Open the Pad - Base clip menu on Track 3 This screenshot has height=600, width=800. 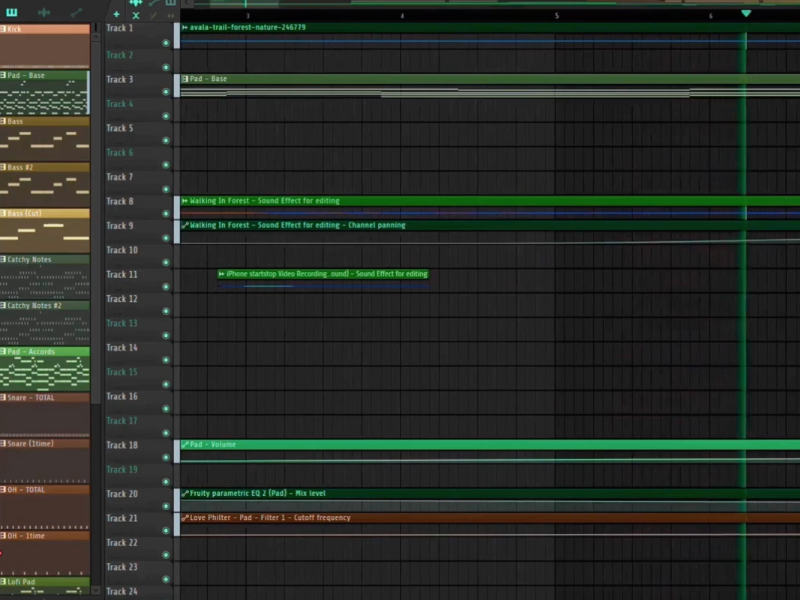pyautogui.click(x=185, y=79)
